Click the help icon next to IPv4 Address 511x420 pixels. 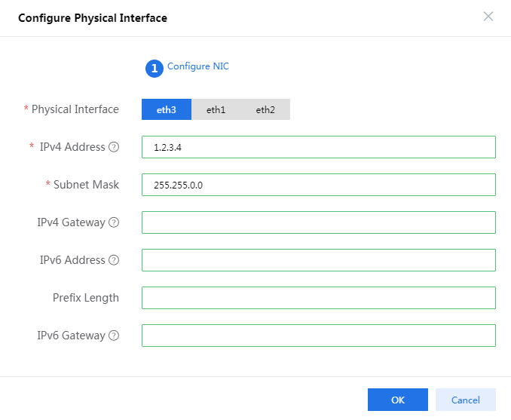point(114,147)
